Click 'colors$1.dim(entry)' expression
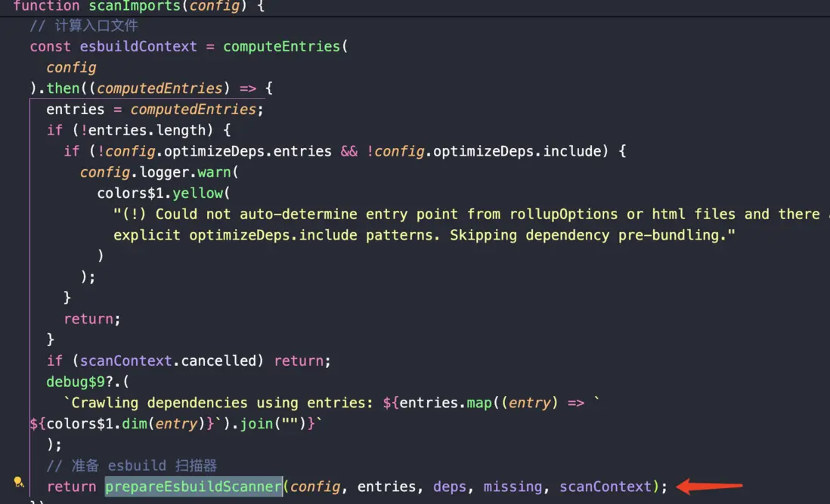Screen dimensions: 830x504 [x=125, y=424]
